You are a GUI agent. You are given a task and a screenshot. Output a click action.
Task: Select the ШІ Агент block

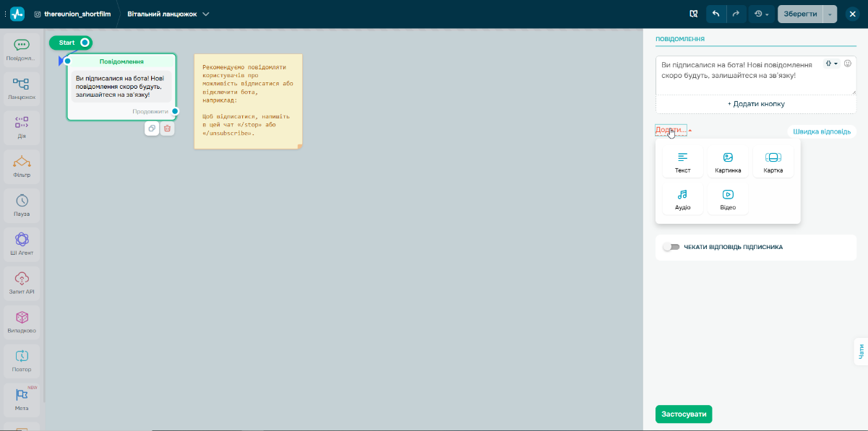[22, 244]
